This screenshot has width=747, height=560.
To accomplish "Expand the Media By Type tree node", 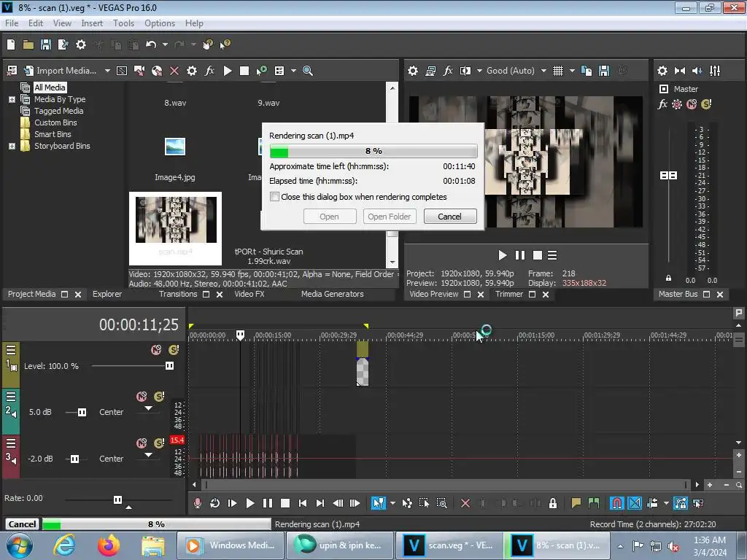I will 12,99.
